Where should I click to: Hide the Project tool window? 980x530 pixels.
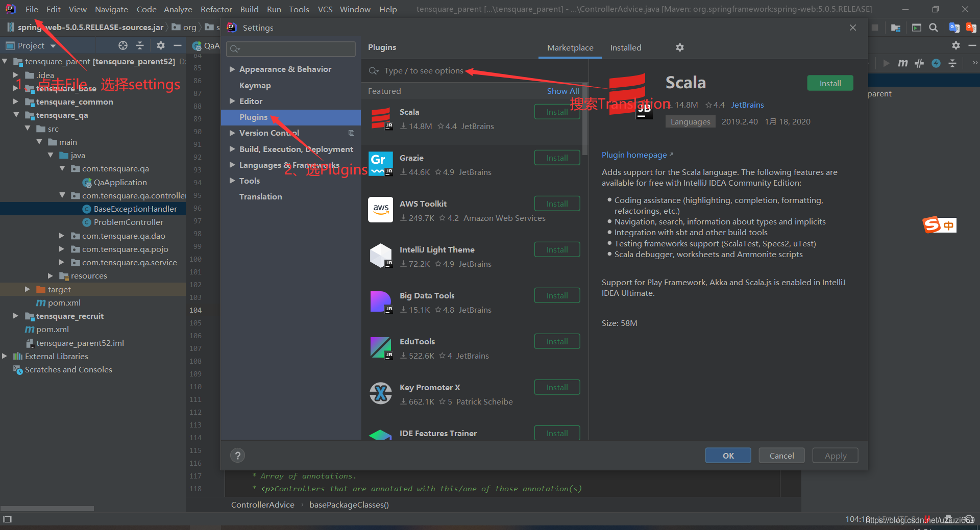click(x=178, y=45)
